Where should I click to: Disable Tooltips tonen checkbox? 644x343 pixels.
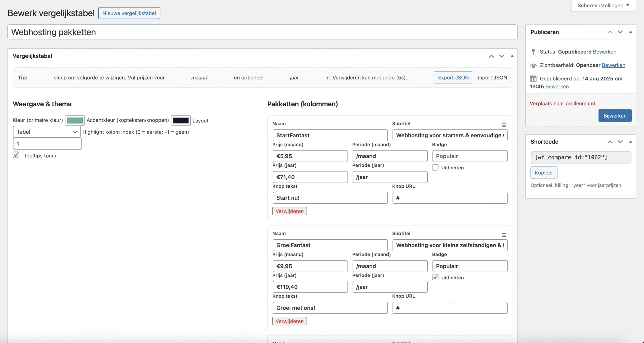tap(16, 155)
